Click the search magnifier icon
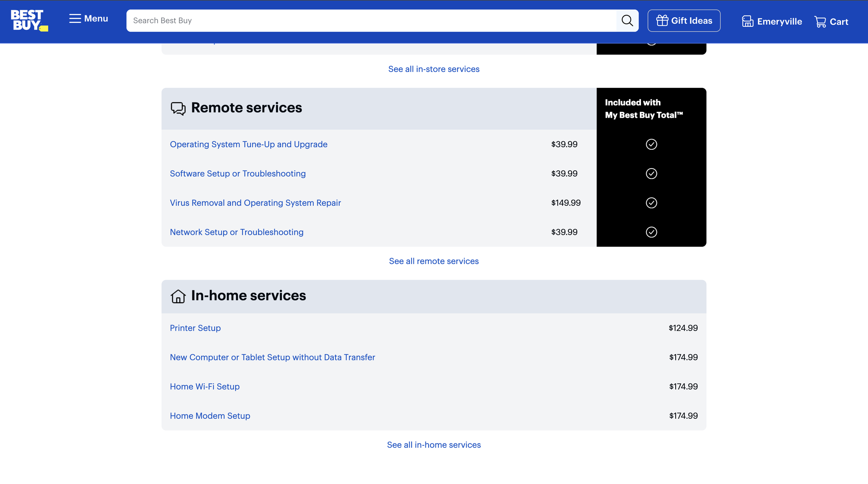The width and height of the screenshot is (868, 484). pos(627,20)
